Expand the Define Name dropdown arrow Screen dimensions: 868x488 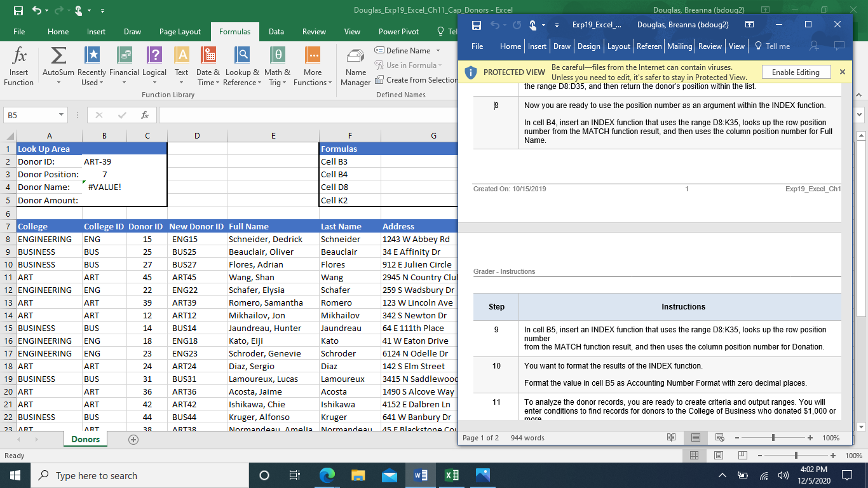click(438, 51)
